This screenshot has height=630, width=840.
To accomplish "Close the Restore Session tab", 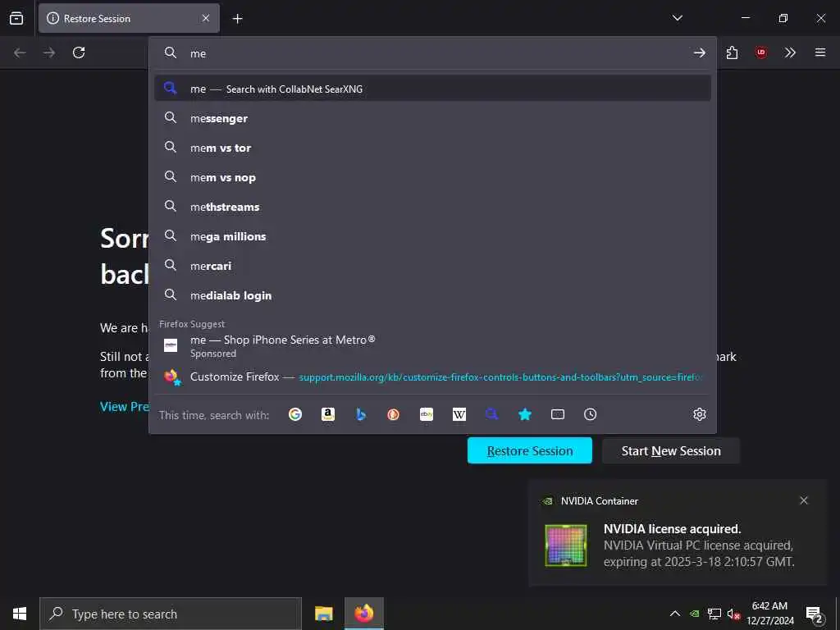I will click(x=206, y=18).
